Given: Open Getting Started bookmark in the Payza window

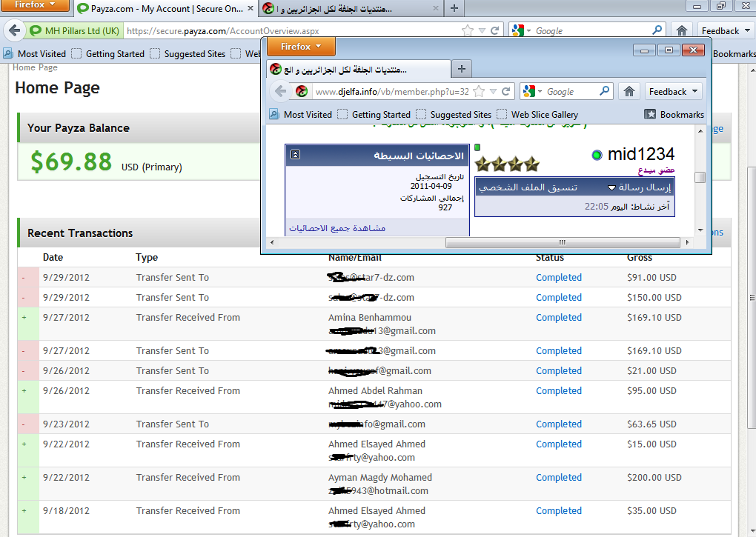Looking at the screenshot, I should [x=108, y=54].
